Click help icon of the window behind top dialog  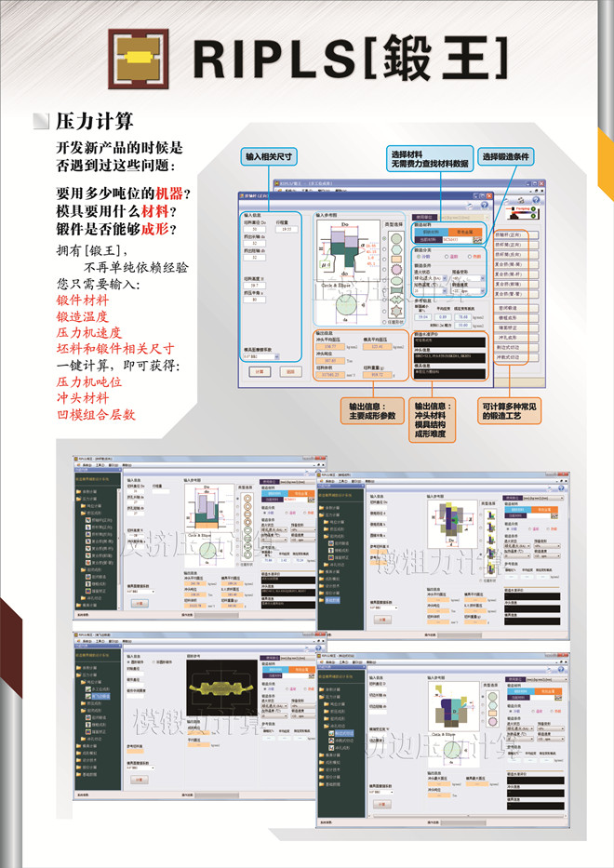coord(536,200)
